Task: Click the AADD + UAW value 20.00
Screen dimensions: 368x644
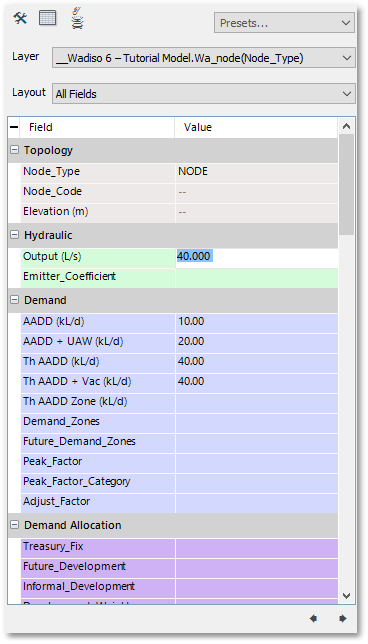Action: 257,342
